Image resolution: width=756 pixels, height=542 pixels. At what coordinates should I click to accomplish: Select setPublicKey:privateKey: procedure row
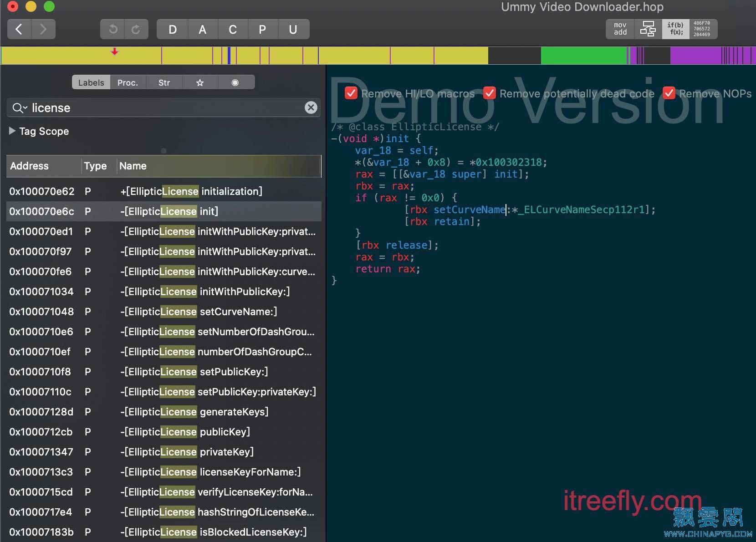coord(164,392)
